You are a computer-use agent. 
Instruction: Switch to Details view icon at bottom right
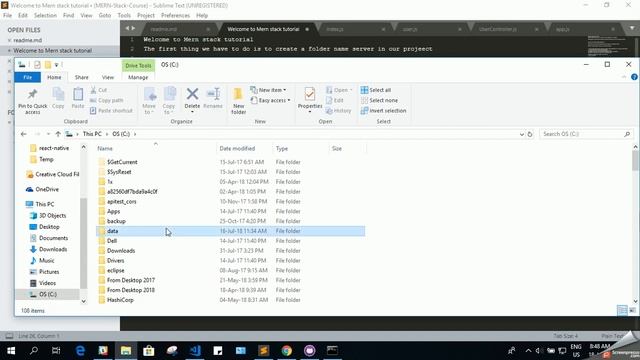pyautogui.click(x=622, y=311)
